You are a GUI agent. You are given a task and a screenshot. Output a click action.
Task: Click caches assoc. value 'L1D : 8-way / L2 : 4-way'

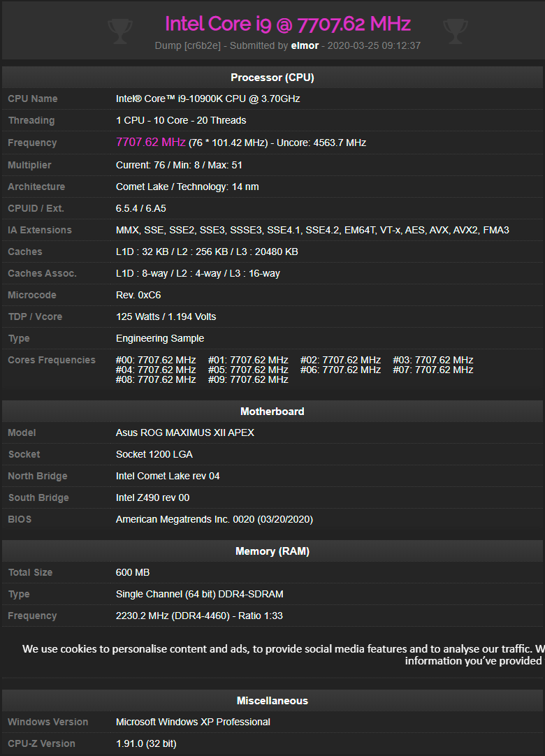pyautogui.click(x=198, y=273)
